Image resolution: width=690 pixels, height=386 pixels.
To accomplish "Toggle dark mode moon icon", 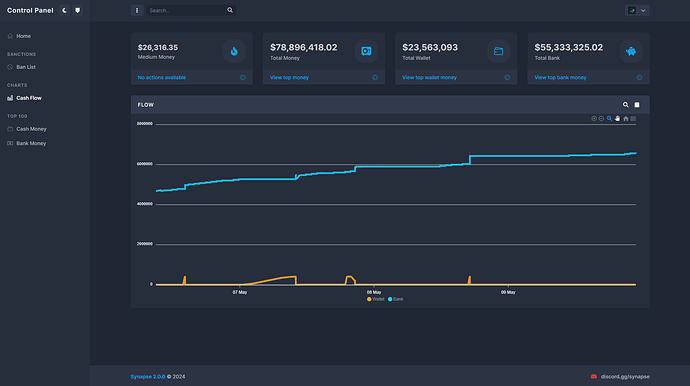I will click(64, 10).
